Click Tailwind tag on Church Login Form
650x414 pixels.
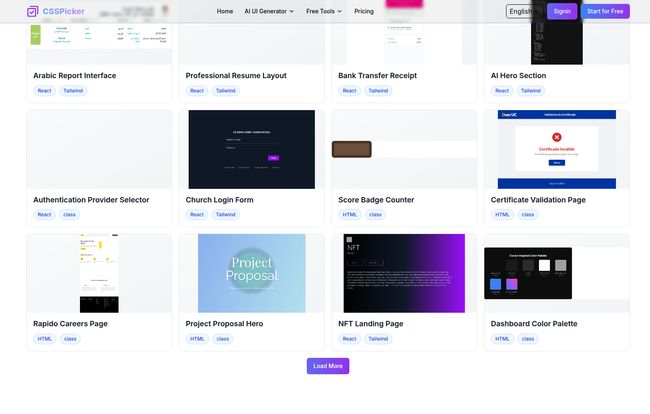coord(226,215)
